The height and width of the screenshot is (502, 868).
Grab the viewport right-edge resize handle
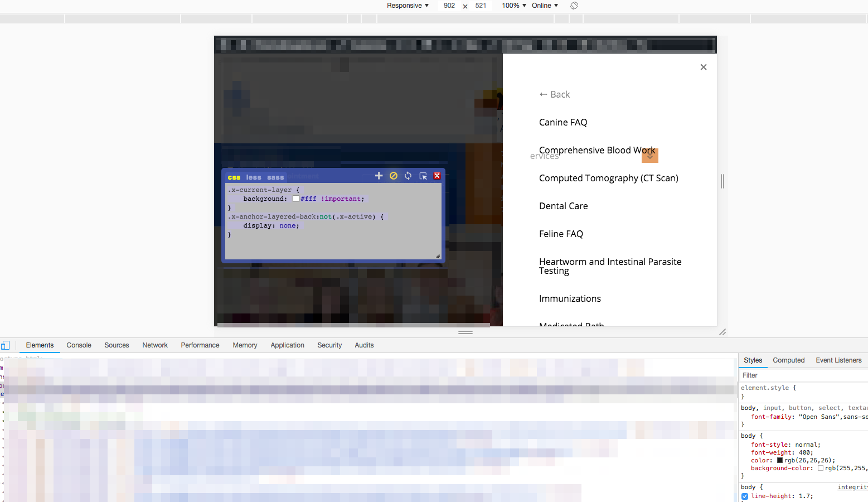point(722,181)
